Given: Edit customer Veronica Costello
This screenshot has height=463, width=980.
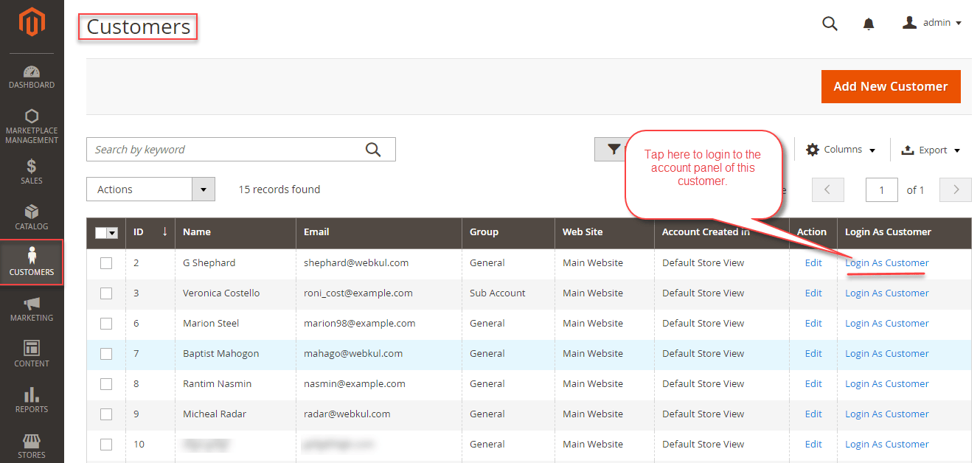Looking at the screenshot, I should pyautogui.click(x=813, y=293).
